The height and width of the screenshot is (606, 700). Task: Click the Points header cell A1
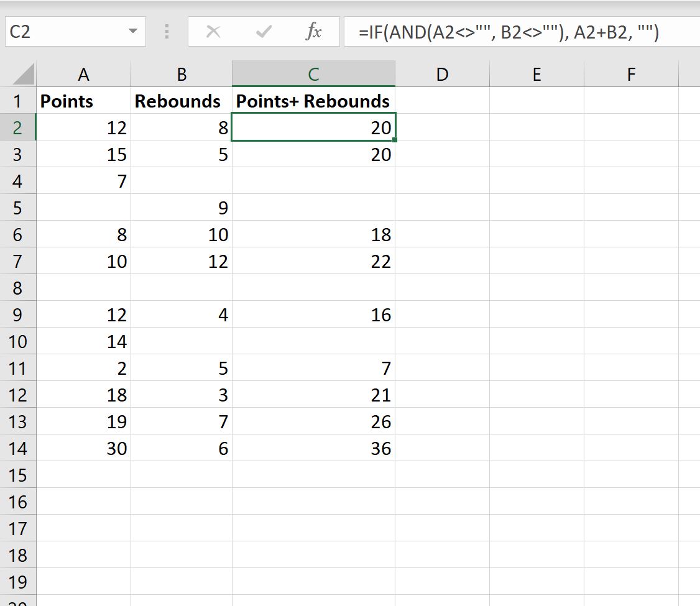tap(84, 101)
